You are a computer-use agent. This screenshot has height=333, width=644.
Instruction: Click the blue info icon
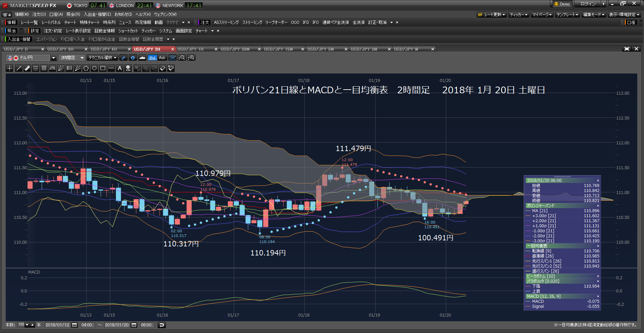tap(133, 58)
